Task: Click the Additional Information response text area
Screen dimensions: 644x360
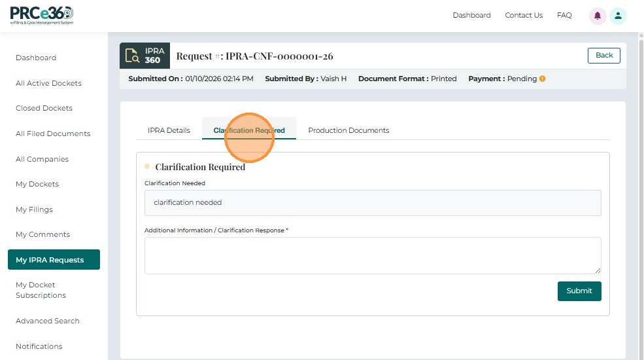Action: pyautogui.click(x=372, y=255)
